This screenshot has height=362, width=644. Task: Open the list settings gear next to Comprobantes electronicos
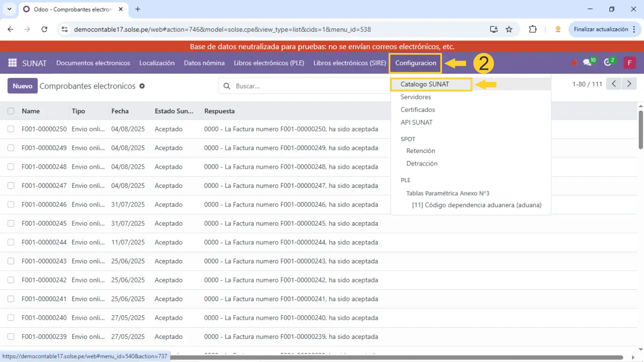(x=142, y=86)
